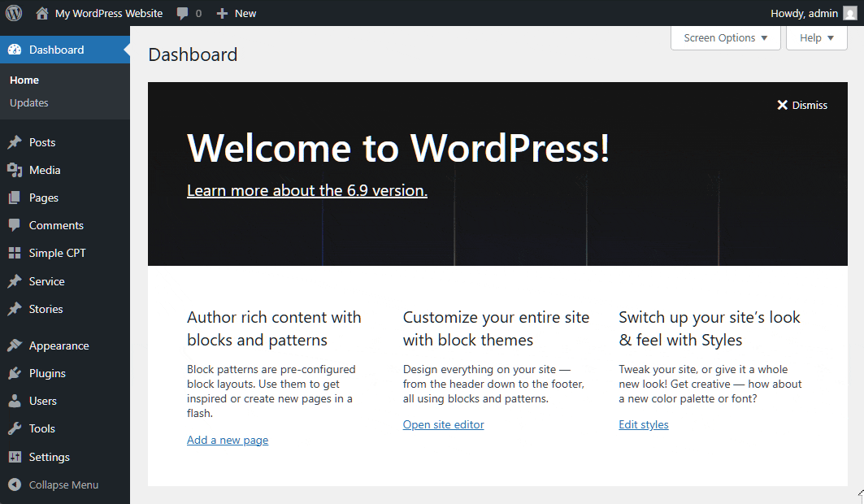Screen dimensions: 864x504
Task: Open the Updates submenu item
Action: click(x=29, y=102)
